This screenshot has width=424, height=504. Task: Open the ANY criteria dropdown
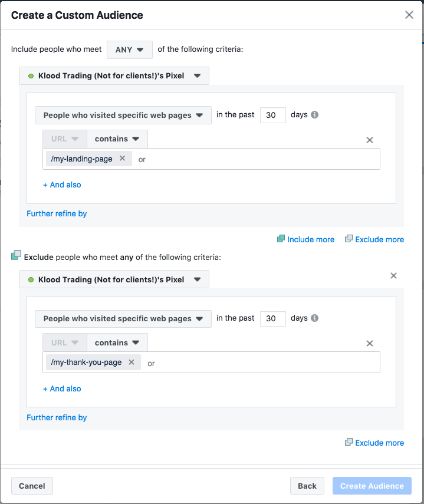coord(129,50)
